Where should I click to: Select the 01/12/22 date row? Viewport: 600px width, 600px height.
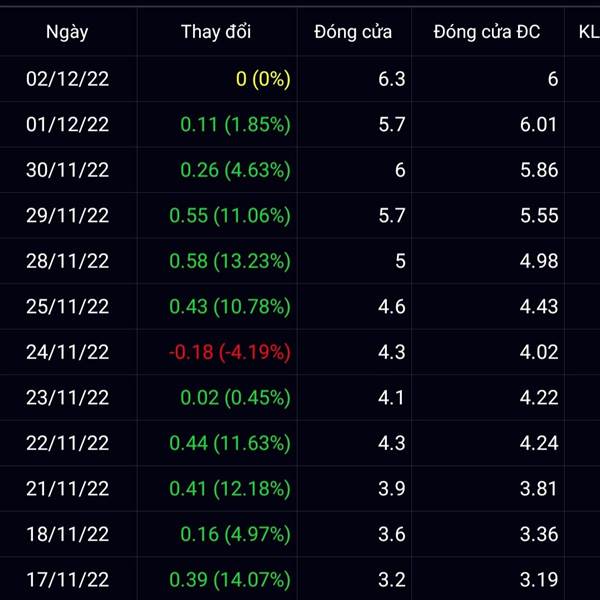click(68, 125)
